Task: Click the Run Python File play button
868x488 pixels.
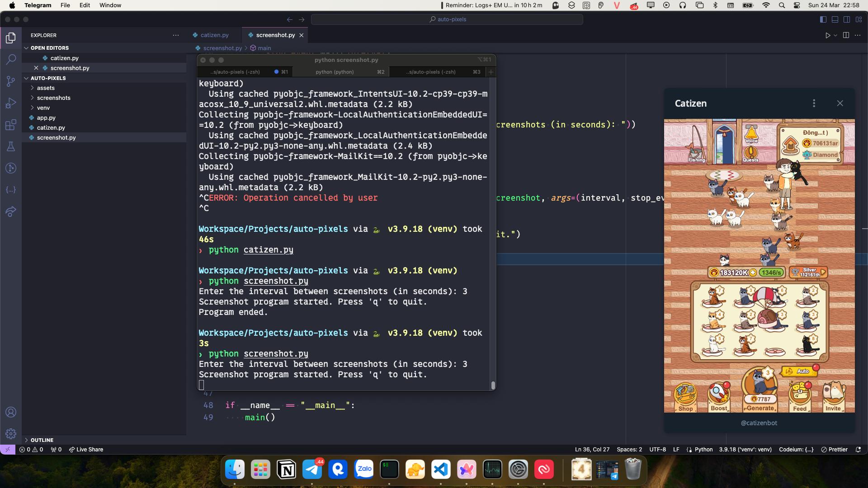Action: [827, 35]
